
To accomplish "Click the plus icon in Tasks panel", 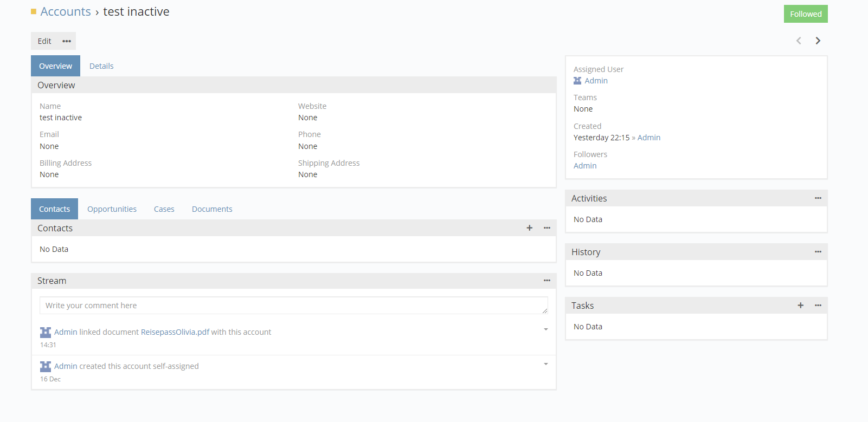I will pyautogui.click(x=800, y=306).
